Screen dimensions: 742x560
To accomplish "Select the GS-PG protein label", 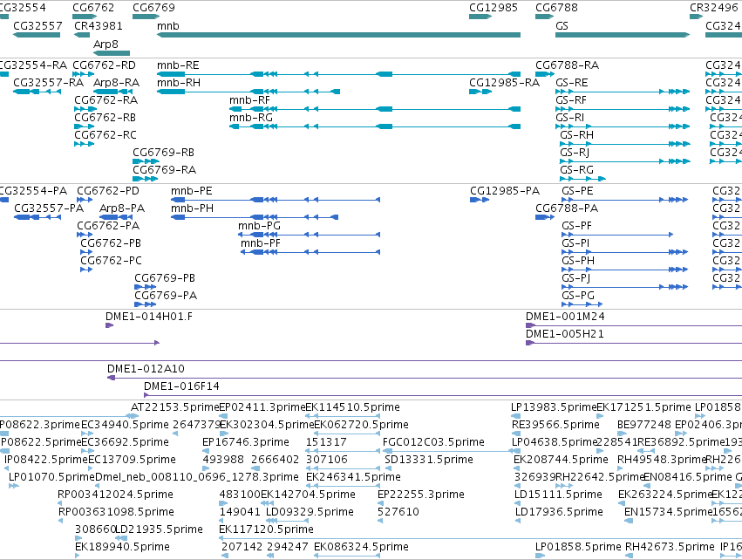I will pyautogui.click(x=578, y=296).
